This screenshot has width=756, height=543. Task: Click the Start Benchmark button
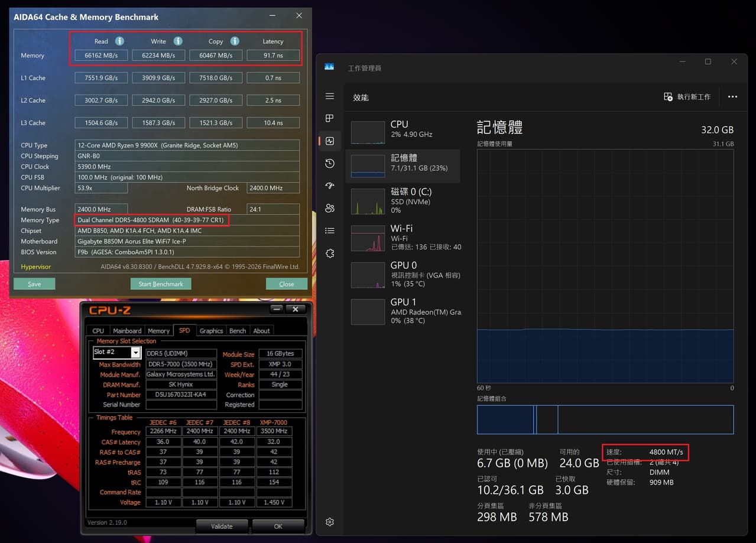(161, 284)
